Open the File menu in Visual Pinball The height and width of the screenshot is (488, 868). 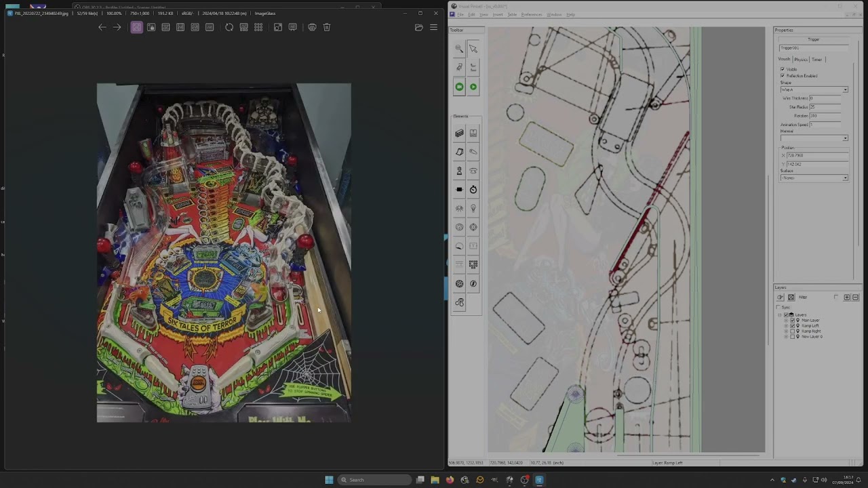[460, 14]
